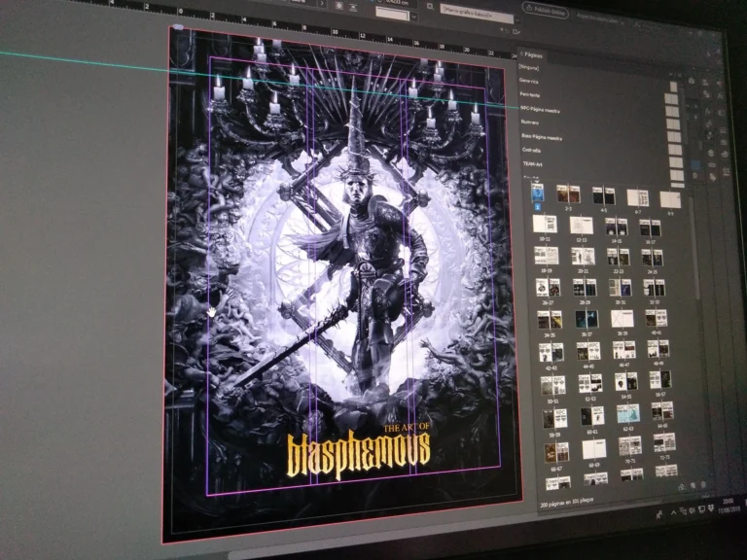Select the spread 14-15 thumbnail

(617, 227)
